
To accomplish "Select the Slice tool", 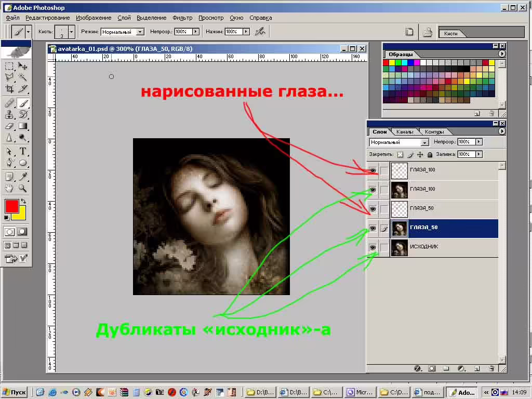I will (x=23, y=89).
